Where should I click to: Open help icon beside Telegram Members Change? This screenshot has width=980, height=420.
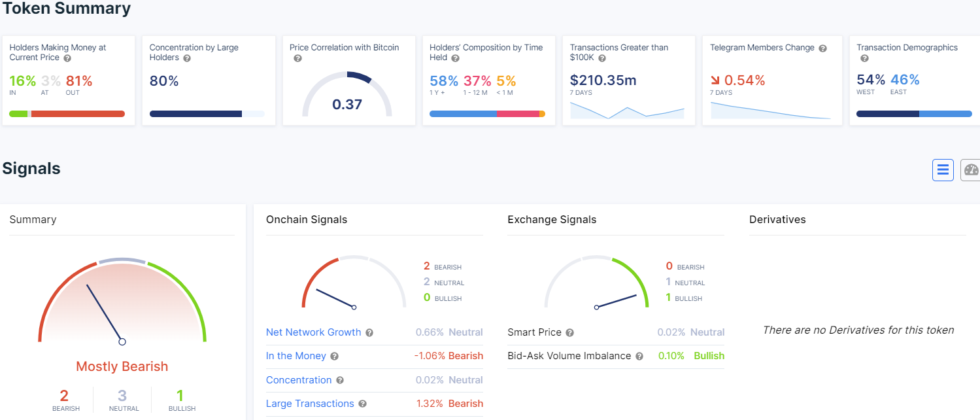pyautogui.click(x=822, y=48)
